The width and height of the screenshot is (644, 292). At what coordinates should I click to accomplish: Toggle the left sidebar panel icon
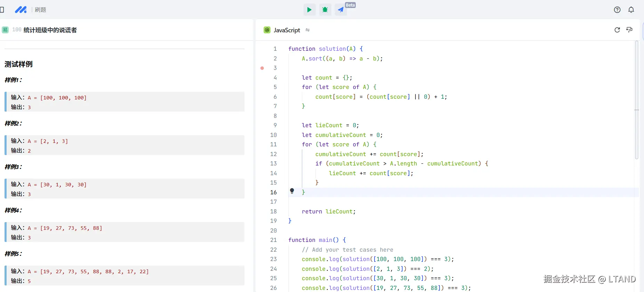pos(2,10)
